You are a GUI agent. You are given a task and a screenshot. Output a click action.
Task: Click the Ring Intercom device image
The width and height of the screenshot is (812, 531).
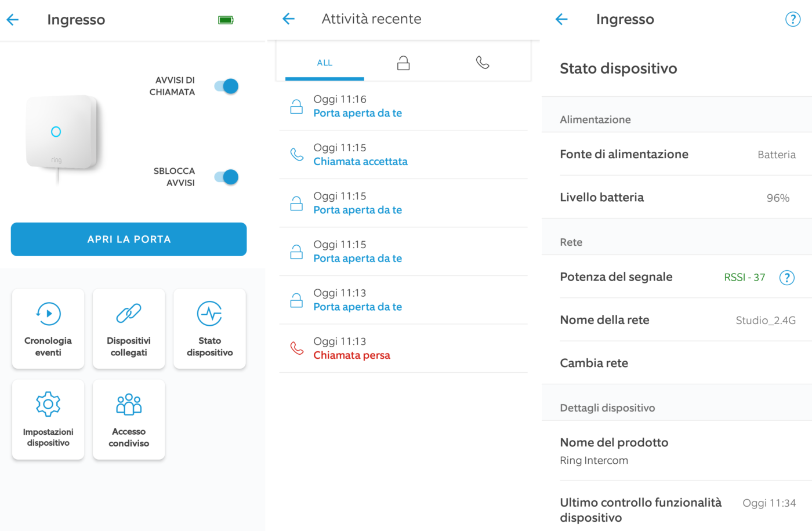pos(61,134)
